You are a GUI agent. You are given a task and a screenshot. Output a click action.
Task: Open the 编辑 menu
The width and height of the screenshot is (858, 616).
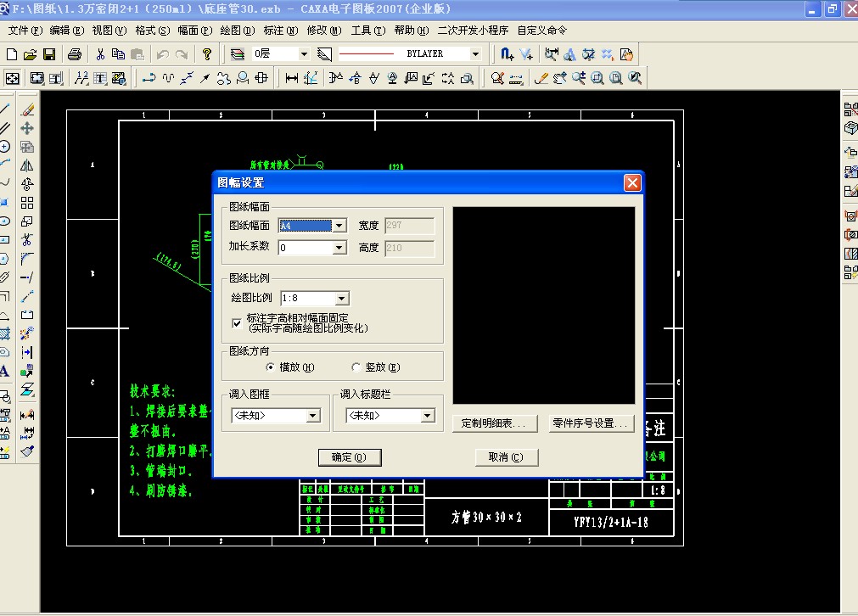coord(67,31)
